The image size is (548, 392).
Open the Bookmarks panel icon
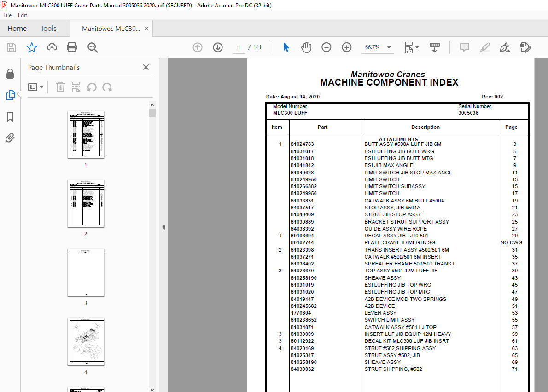tap(10, 117)
